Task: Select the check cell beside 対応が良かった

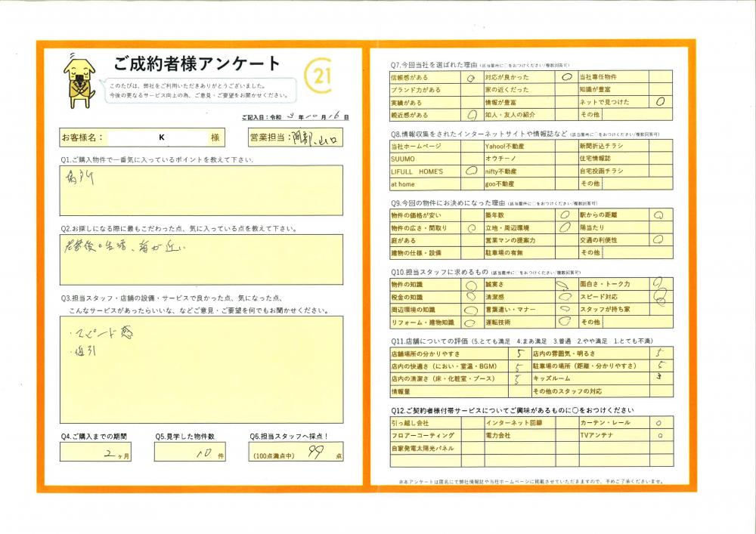Action: tap(565, 77)
